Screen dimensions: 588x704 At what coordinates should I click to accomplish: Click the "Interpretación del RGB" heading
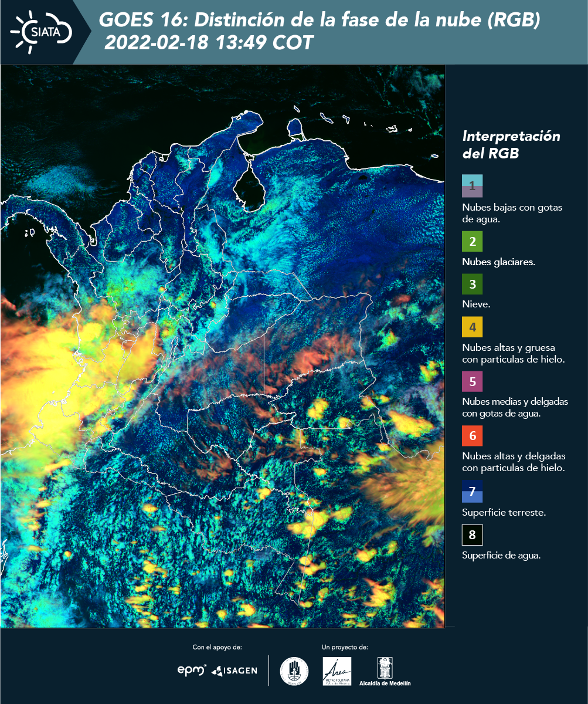[511, 145]
